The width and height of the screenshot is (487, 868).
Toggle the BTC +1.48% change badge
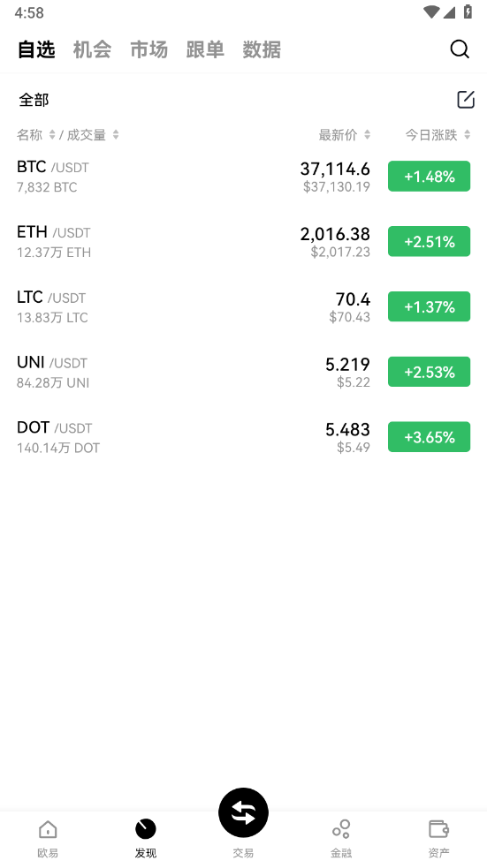pyautogui.click(x=429, y=176)
